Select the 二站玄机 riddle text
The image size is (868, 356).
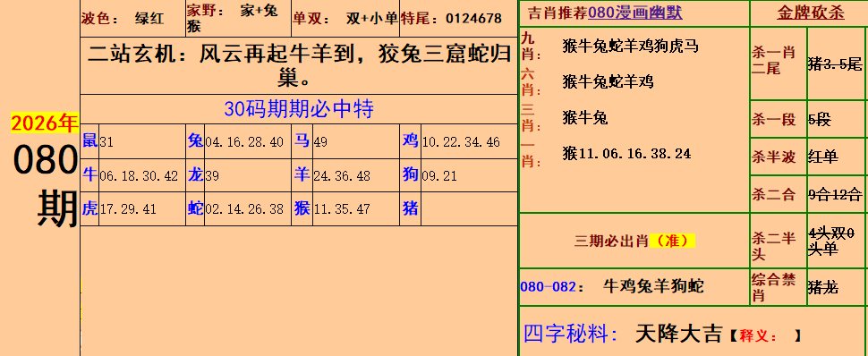(299, 66)
